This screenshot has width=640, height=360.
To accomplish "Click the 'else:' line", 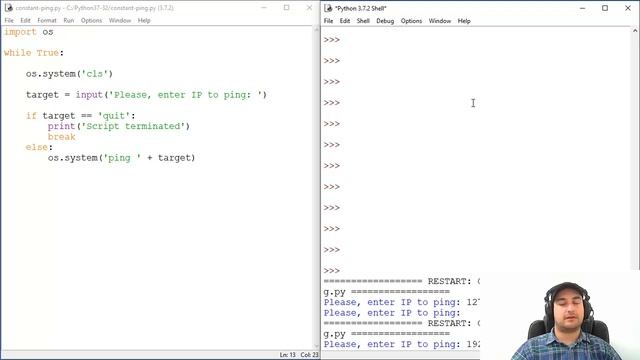I will [x=39, y=147].
